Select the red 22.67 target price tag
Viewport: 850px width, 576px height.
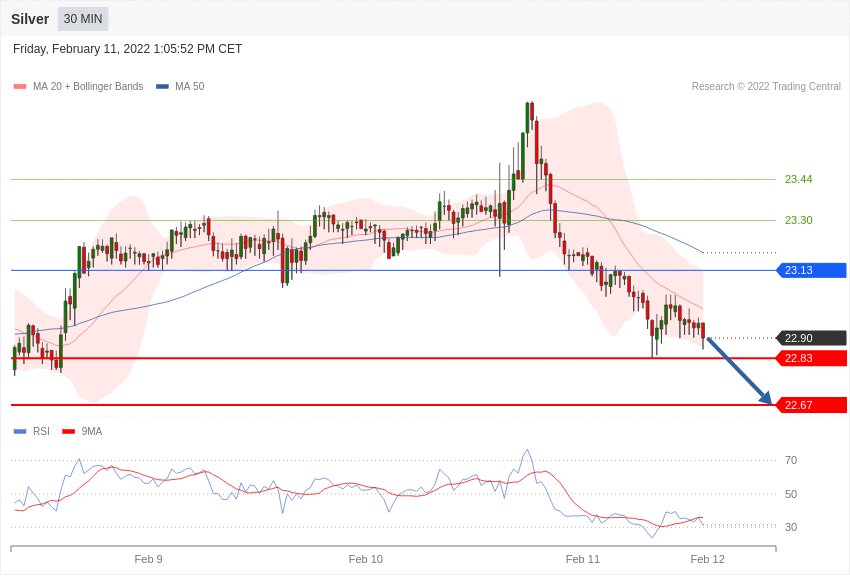pos(812,405)
